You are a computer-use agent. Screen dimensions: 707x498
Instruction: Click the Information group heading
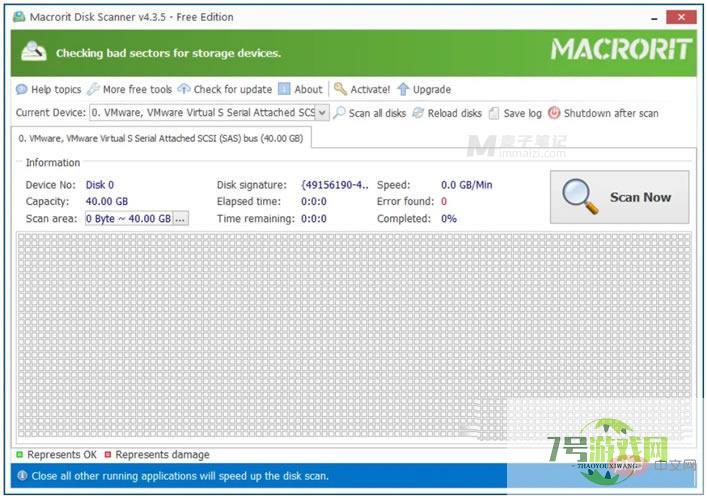tap(53, 162)
